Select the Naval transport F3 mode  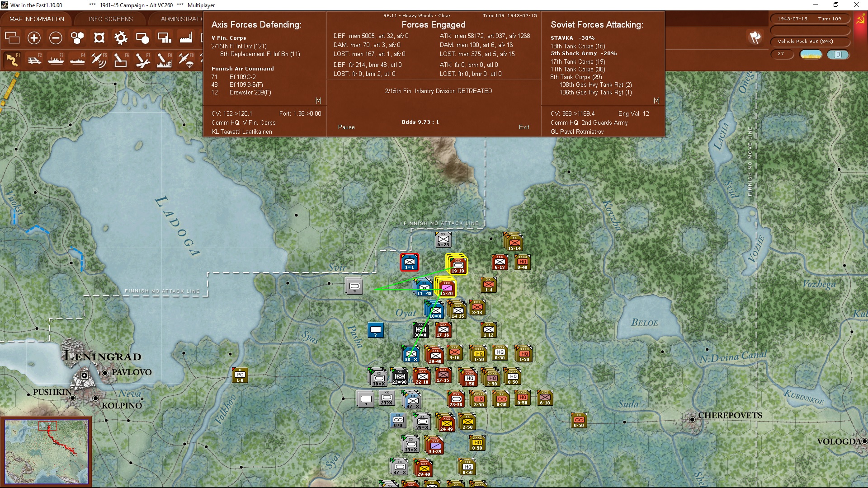coord(56,60)
